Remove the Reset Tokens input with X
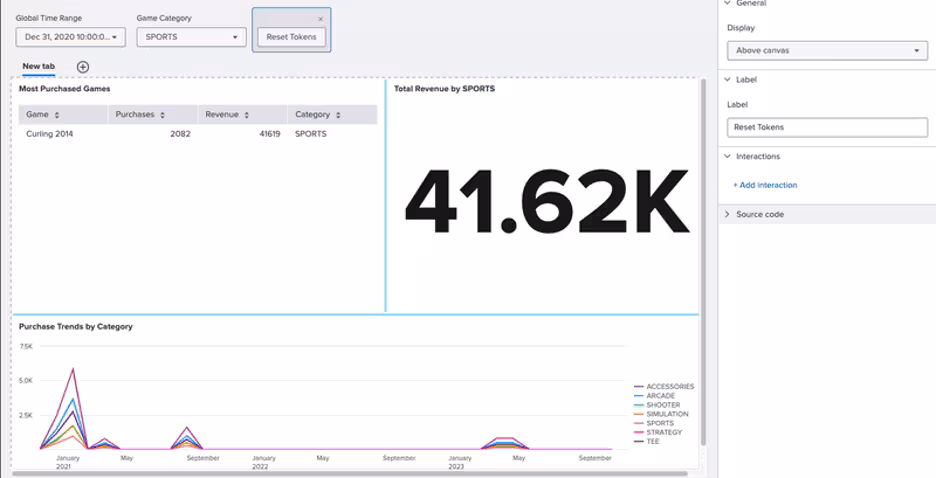Image resolution: width=936 pixels, height=478 pixels. tap(320, 19)
